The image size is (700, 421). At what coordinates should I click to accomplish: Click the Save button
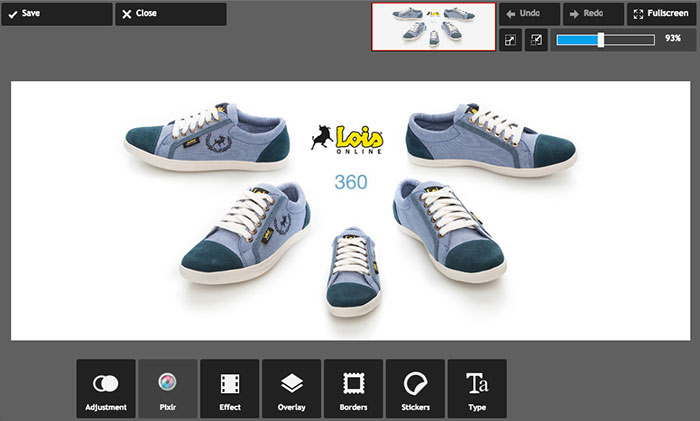pyautogui.click(x=57, y=14)
